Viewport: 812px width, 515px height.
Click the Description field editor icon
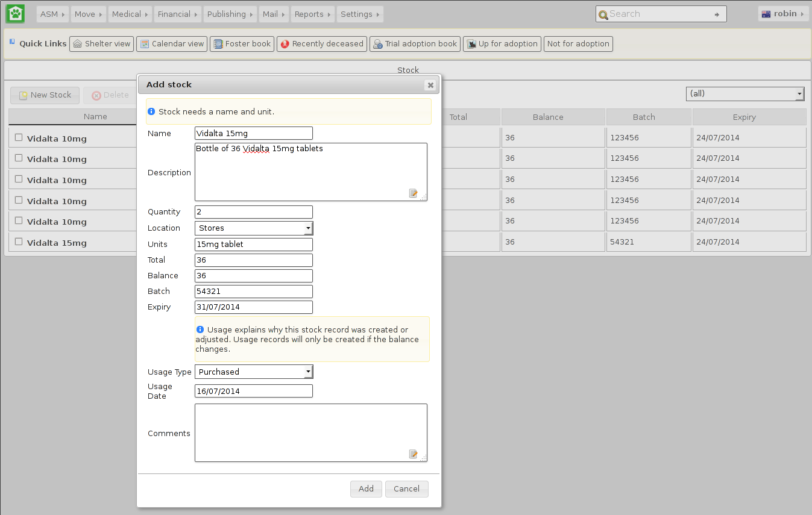[413, 193]
